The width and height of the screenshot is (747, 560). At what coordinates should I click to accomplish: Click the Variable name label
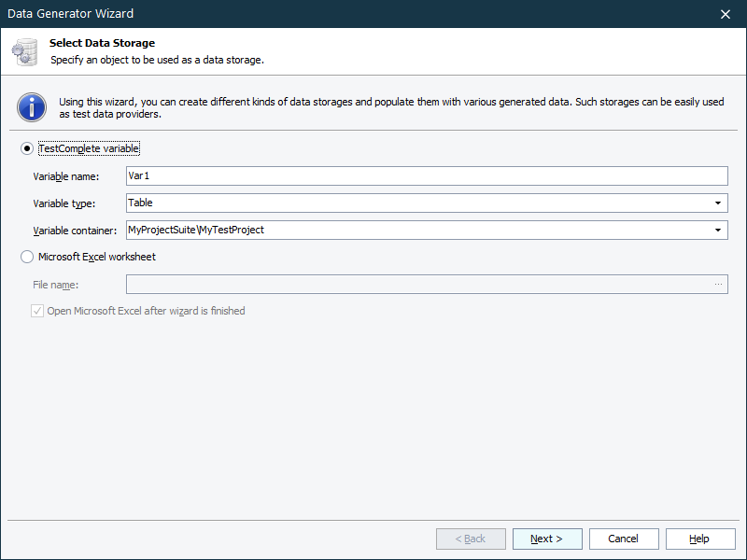(x=66, y=176)
